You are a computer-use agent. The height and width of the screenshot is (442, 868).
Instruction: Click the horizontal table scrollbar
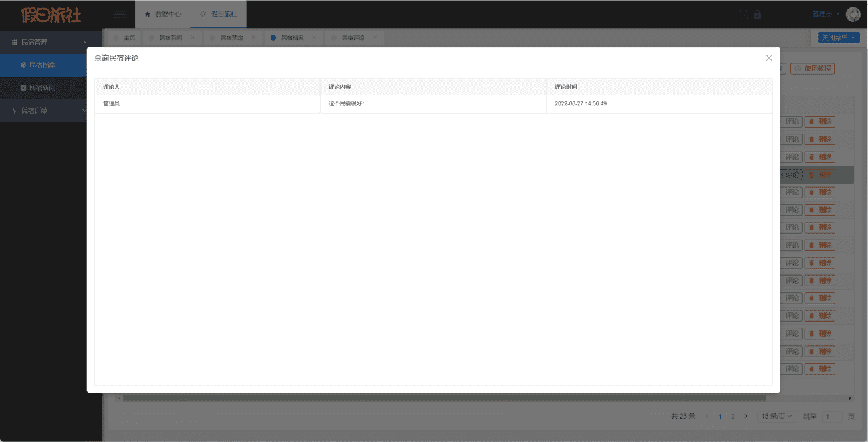444,399
